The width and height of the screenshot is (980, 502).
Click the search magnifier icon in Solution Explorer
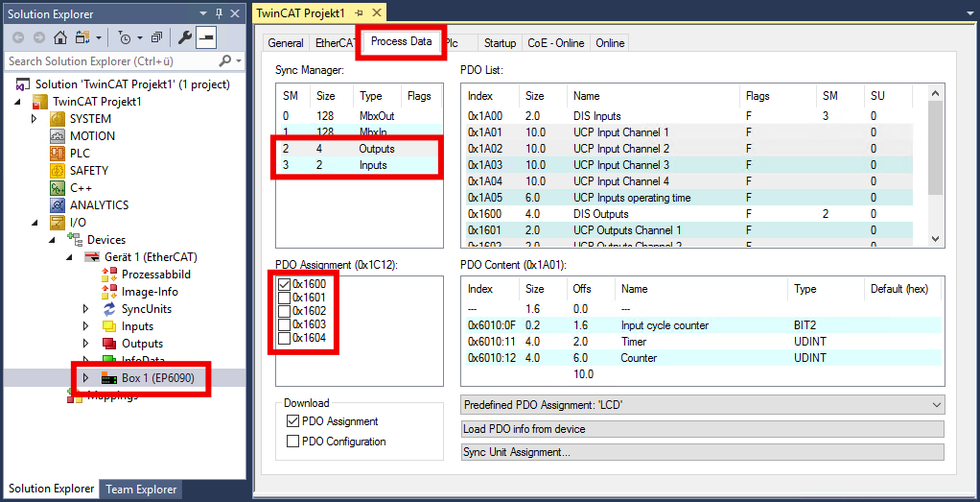[225, 60]
